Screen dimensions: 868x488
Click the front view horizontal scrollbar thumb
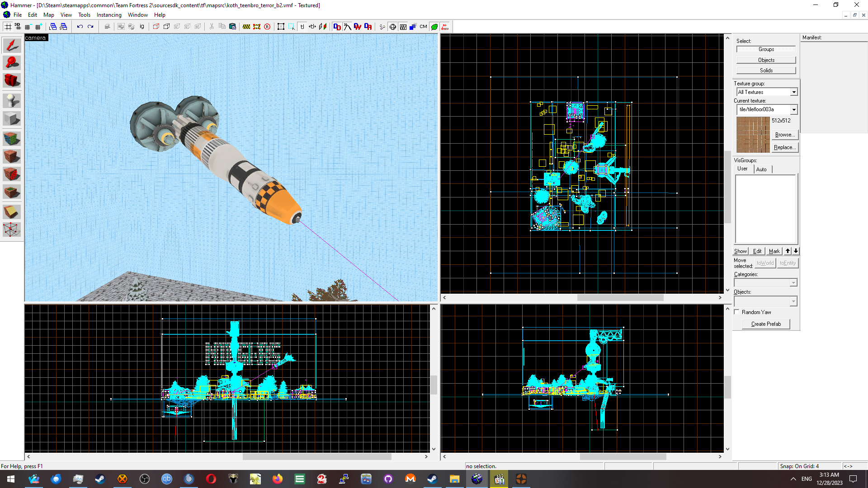[x=317, y=457]
